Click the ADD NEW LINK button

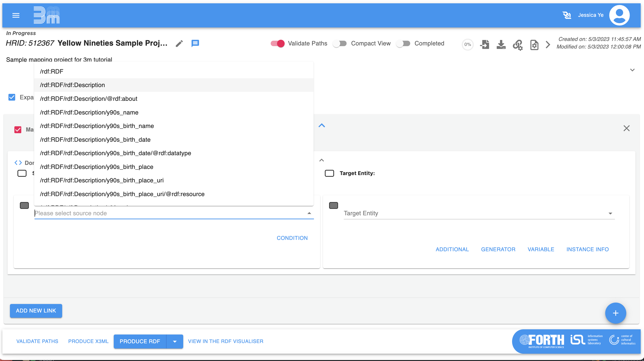[x=36, y=310]
